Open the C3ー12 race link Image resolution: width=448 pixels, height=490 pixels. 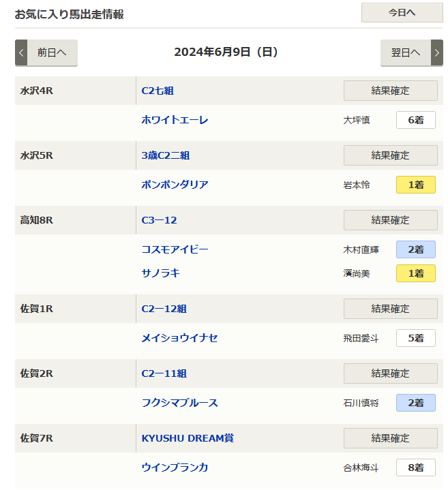pyautogui.click(x=158, y=220)
